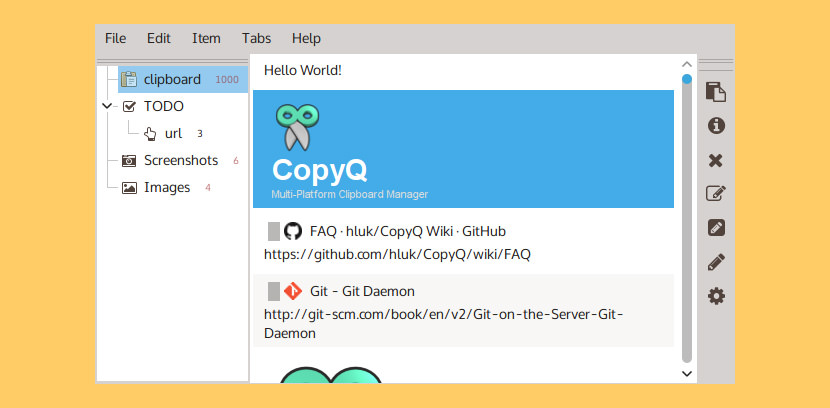Select the url sub-tab under TODO
Viewport: 830px width, 408px height.
pos(172,133)
